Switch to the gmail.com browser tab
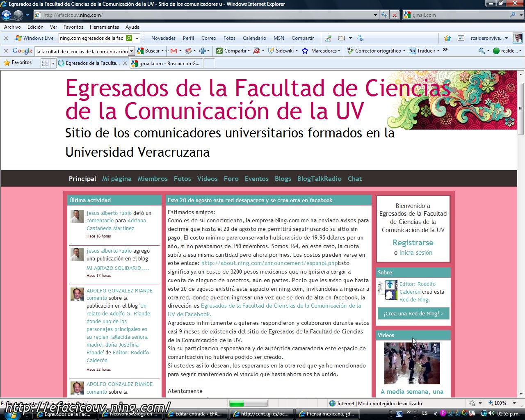 tap(167, 64)
